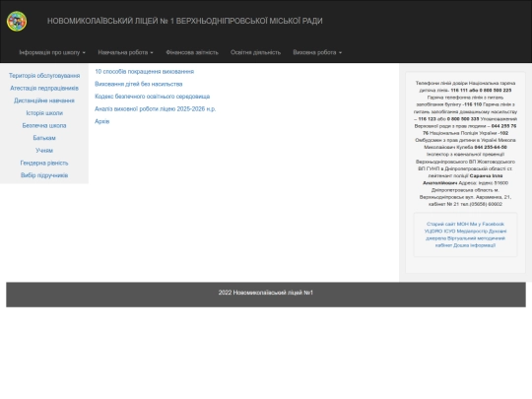Screen dimensions: 532x399
Task: Open Виховання дітей без насильства link
Action: tap(139, 84)
